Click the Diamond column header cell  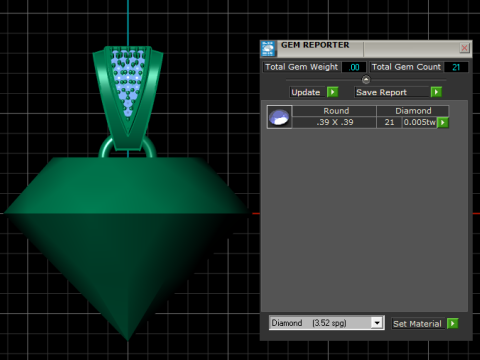click(x=413, y=111)
